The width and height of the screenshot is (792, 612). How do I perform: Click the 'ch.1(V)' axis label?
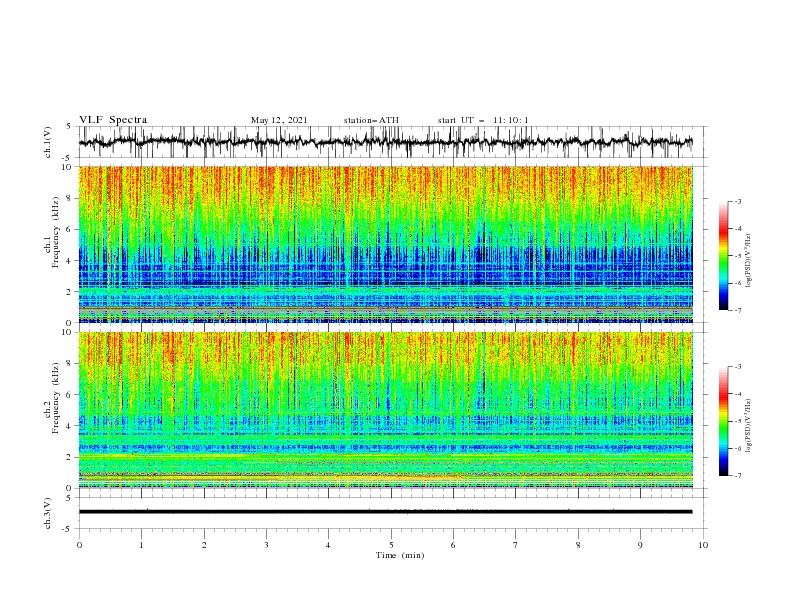pyautogui.click(x=48, y=142)
